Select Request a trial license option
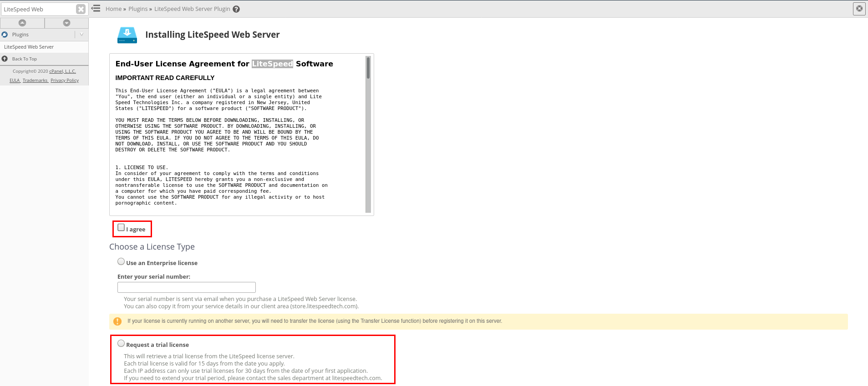The height and width of the screenshot is (386, 868). pyautogui.click(x=121, y=343)
